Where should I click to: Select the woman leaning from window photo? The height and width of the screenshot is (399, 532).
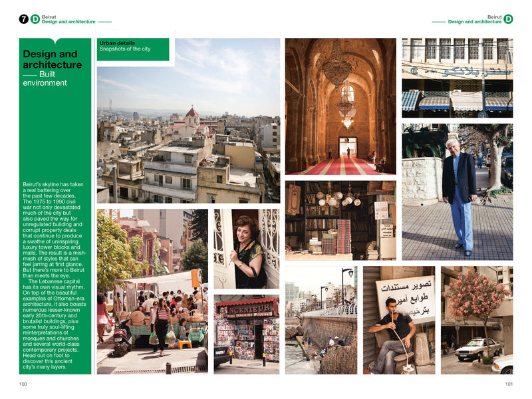click(246, 249)
